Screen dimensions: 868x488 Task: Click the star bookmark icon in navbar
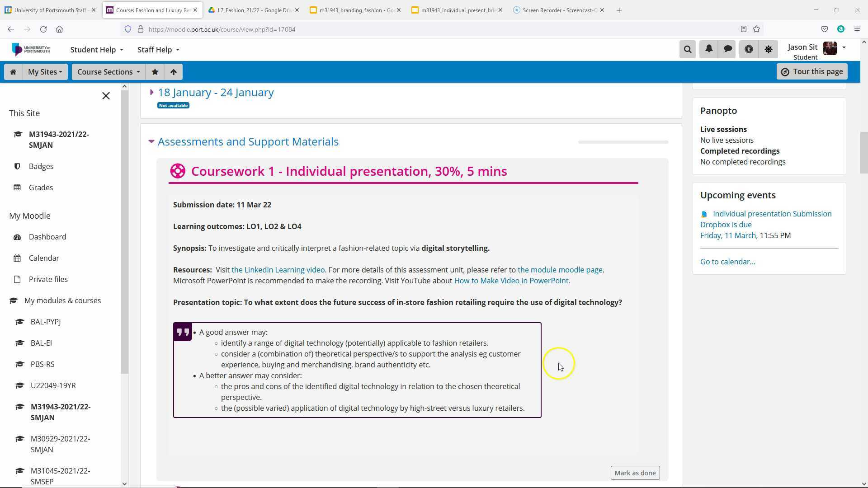(x=155, y=72)
